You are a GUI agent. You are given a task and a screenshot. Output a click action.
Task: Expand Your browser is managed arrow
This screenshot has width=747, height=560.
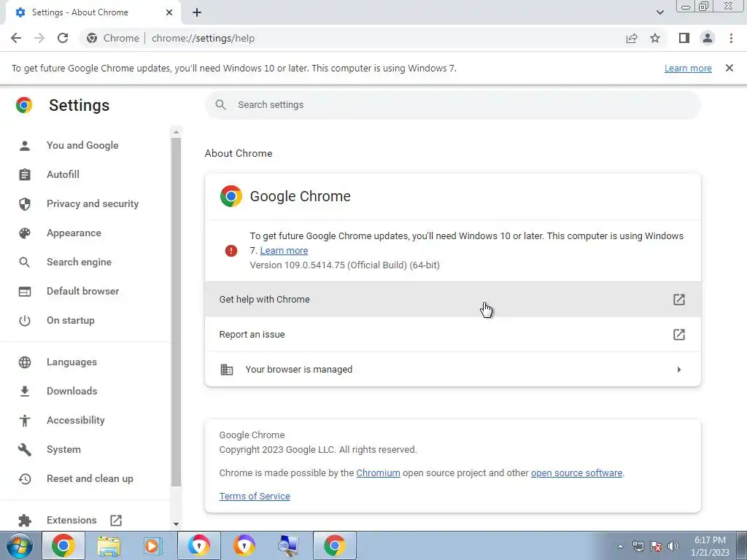click(x=679, y=370)
